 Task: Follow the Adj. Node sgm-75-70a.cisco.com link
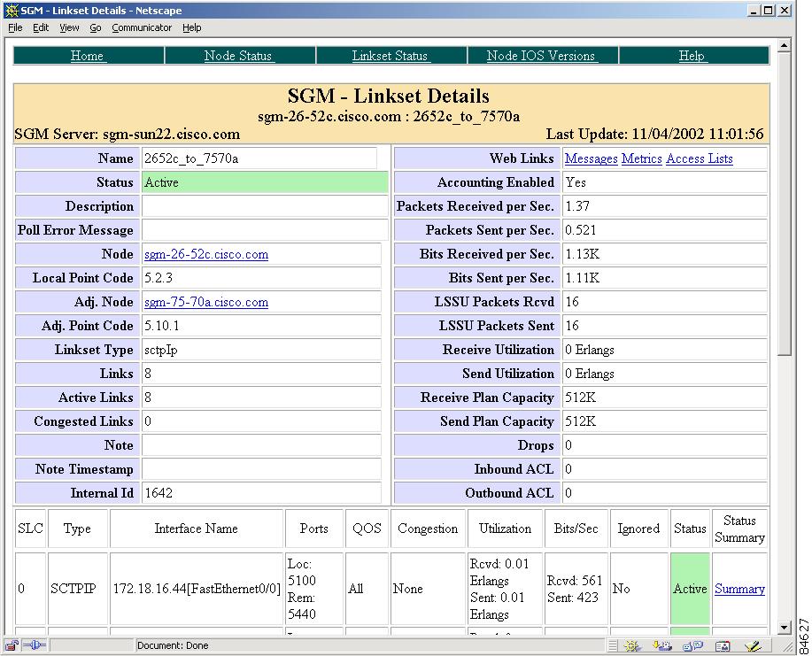pyautogui.click(x=206, y=302)
